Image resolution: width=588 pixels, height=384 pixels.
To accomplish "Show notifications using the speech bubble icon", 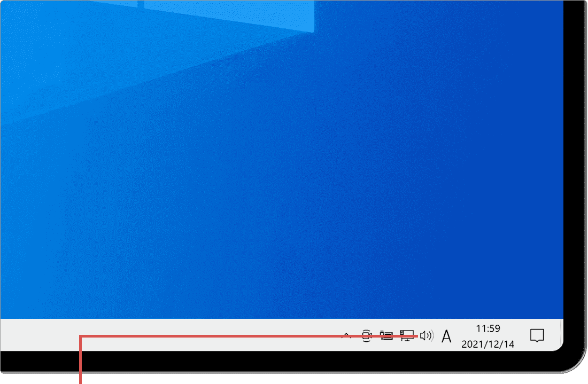I will click(537, 335).
